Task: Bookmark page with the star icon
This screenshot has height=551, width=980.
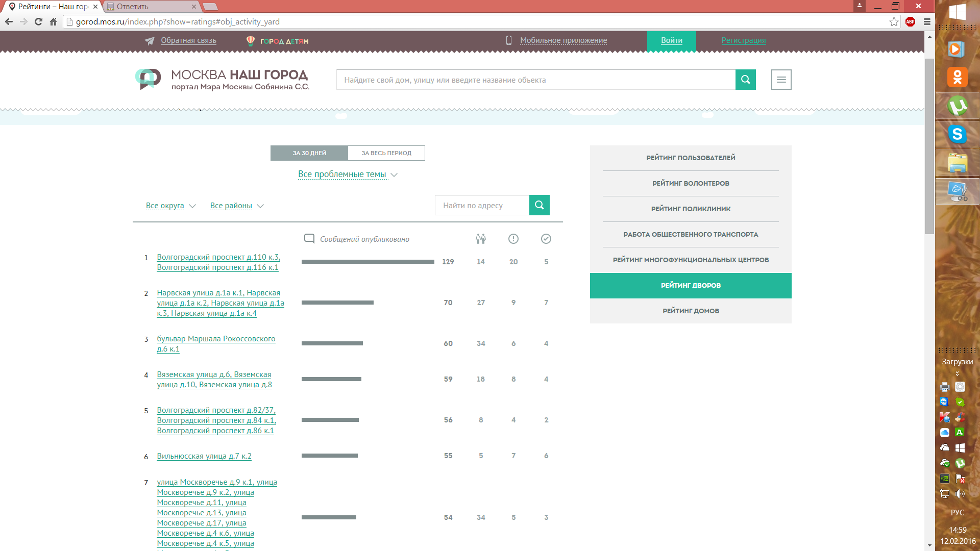Action: tap(894, 21)
